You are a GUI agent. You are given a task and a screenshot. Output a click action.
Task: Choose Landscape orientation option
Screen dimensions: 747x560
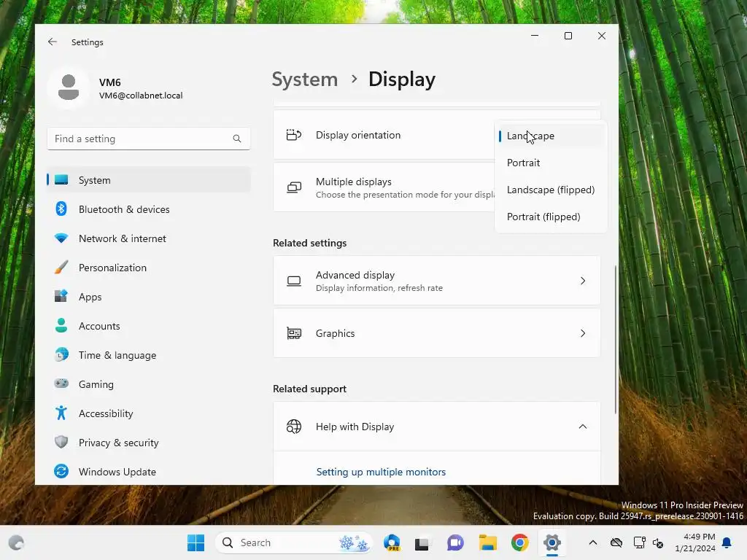551,136
